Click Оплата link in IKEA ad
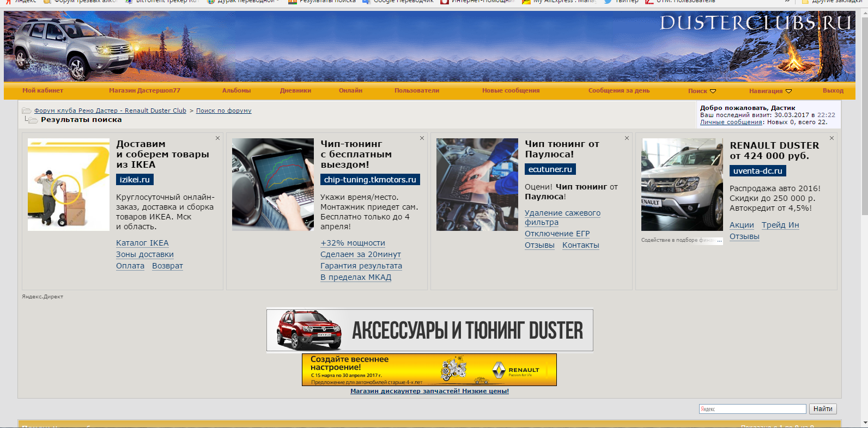 (x=130, y=266)
